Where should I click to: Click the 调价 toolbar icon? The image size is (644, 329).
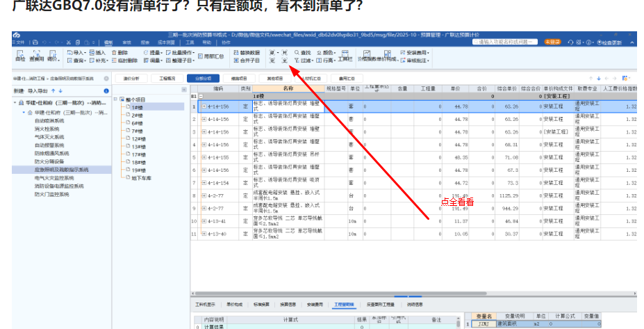tap(53, 56)
